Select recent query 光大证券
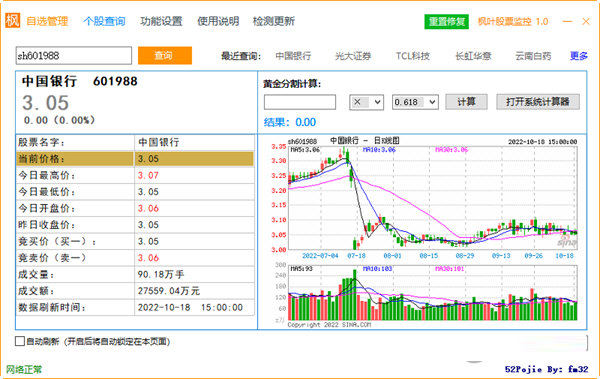The width and height of the screenshot is (600, 379). pos(353,56)
